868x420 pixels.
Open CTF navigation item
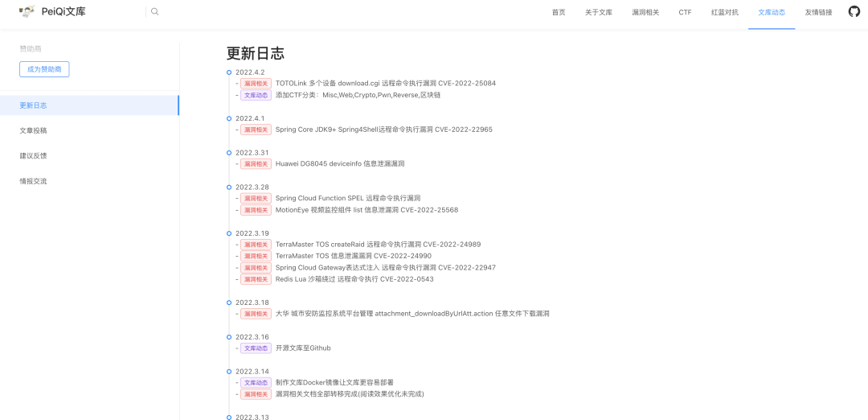pos(686,12)
